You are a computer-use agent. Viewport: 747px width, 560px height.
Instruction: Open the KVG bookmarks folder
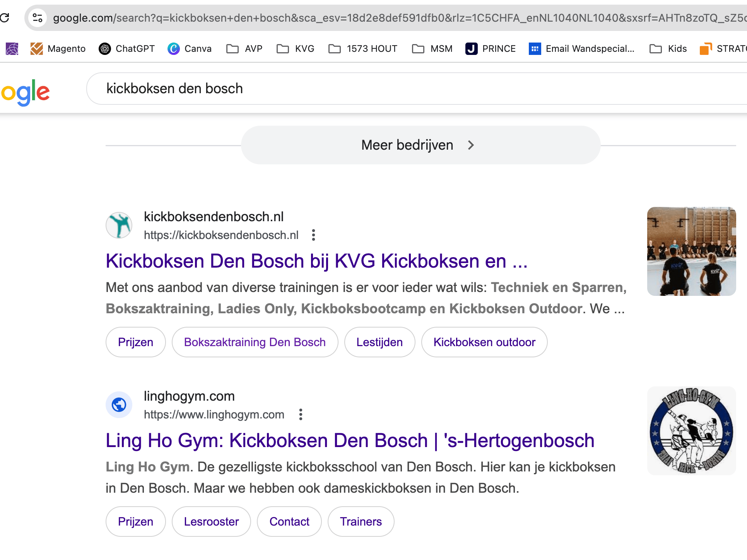point(296,49)
